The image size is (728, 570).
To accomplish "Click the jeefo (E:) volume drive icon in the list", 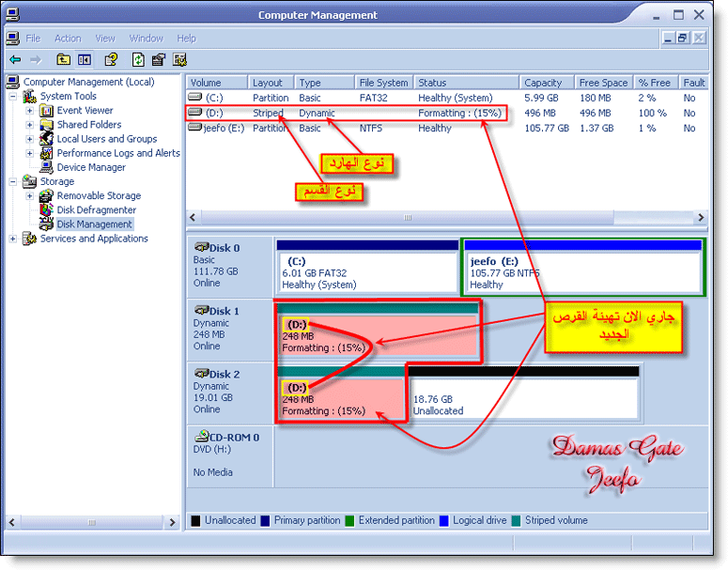I will click(195, 127).
